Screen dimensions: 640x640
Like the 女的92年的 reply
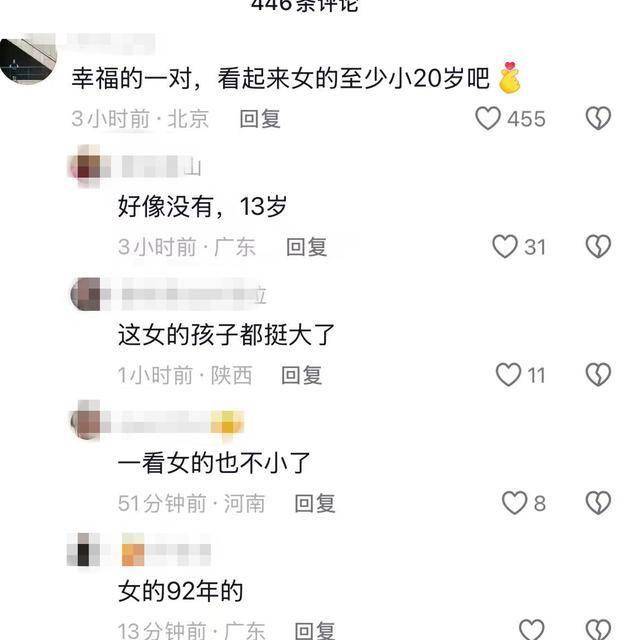pos(531,629)
